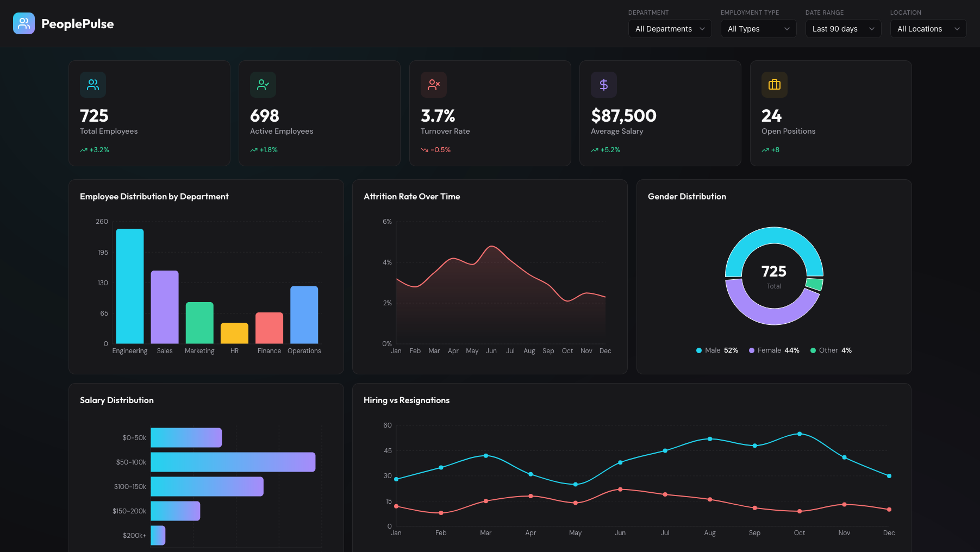
Task: Click the trend arrow on Total Employees card
Action: 83,149
